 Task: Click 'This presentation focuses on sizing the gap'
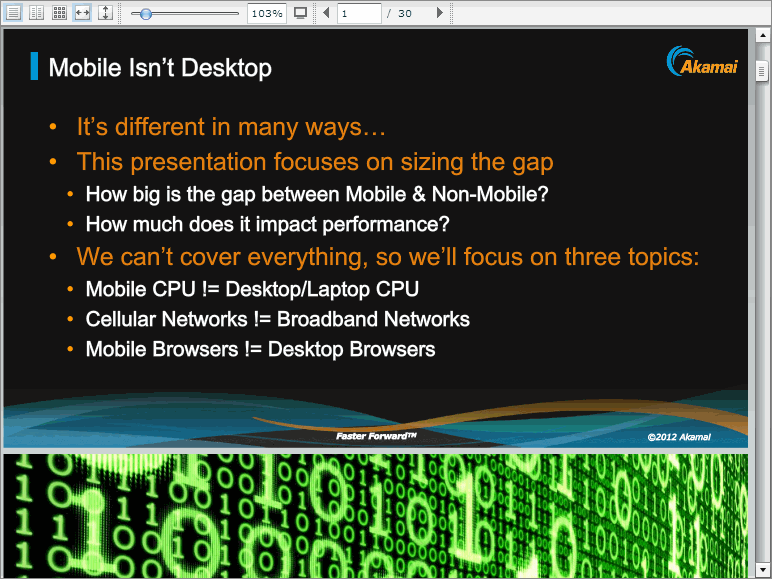pos(315,162)
